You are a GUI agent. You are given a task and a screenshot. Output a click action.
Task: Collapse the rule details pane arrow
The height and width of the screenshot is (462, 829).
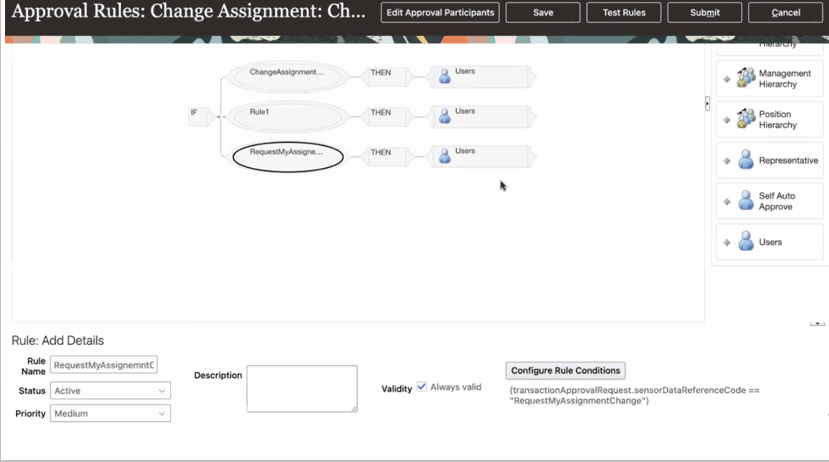pos(817,324)
